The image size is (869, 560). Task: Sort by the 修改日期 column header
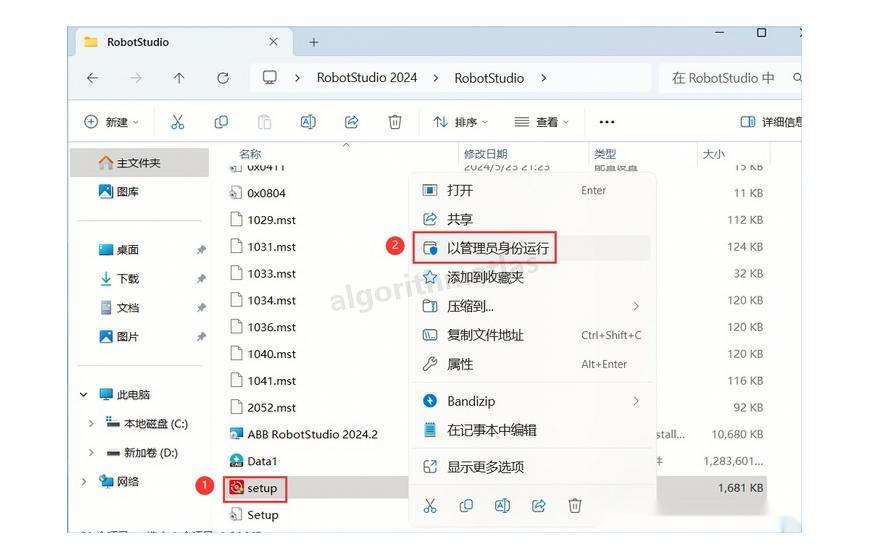point(485,154)
